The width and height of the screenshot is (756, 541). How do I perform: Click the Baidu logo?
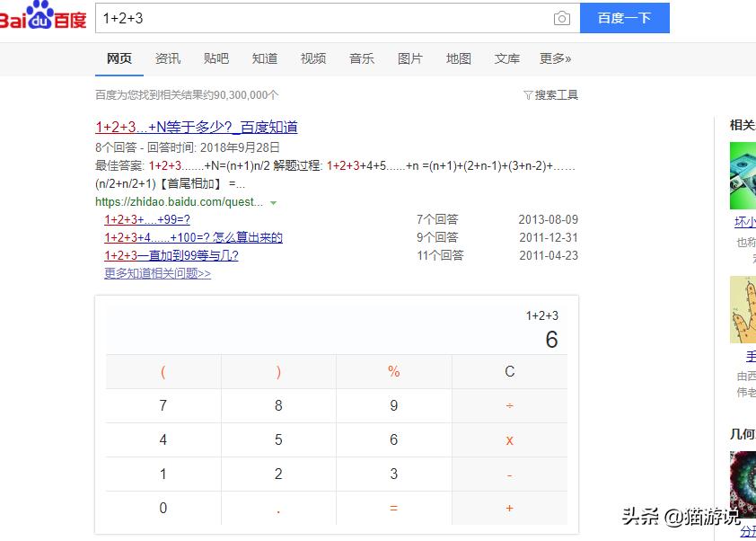[45, 16]
